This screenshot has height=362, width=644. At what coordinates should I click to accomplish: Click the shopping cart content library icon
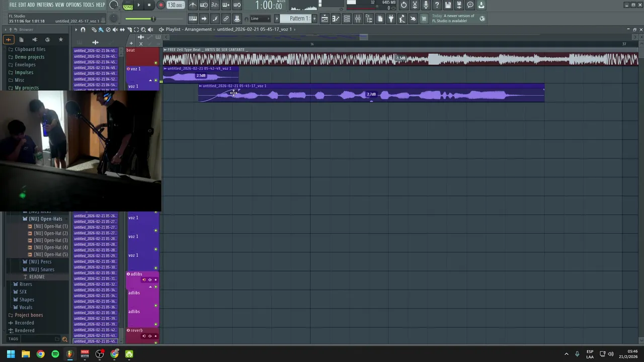click(x=424, y=19)
